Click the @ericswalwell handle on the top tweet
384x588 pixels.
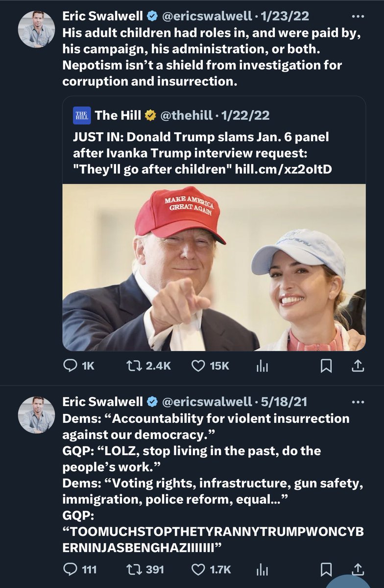coord(209,16)
